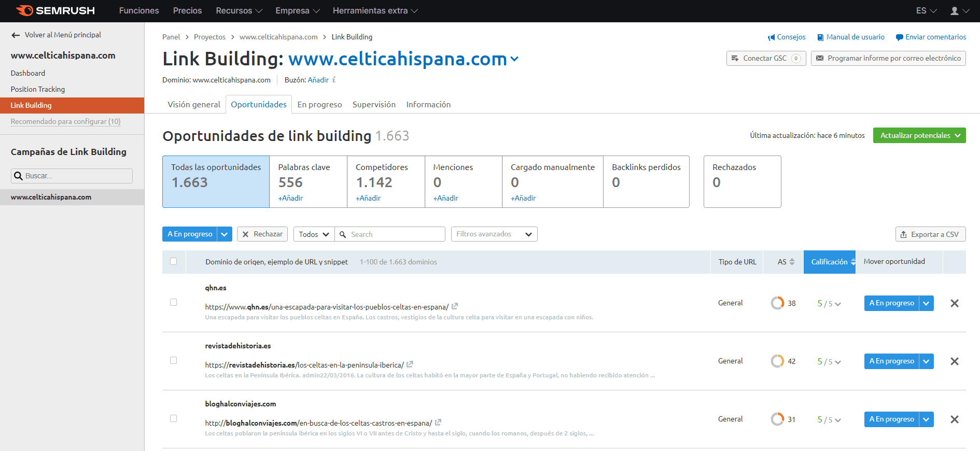
Task: Remove the revistadehistoria.es opportunity with X
Action: tap(955, 361)
